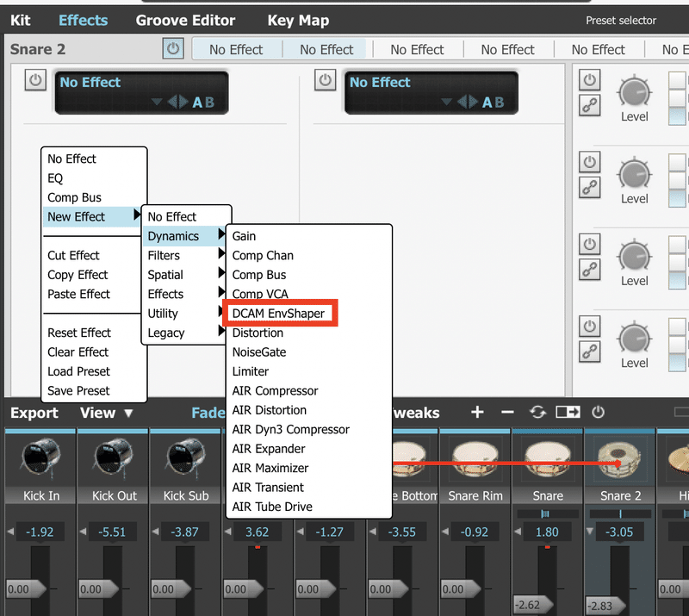
Task: Choose Comp Chan from the Dynamics list
Action: 263,256
